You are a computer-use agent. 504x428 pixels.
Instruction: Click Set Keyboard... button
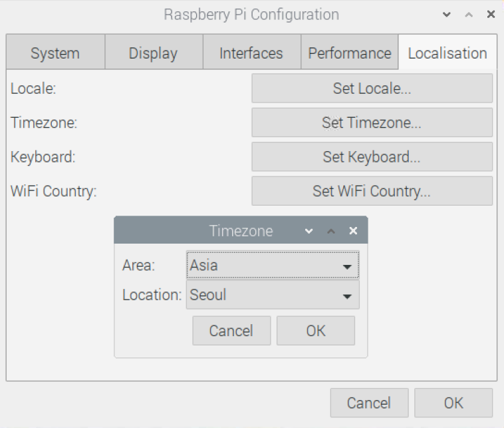click(x=372, y=156)
